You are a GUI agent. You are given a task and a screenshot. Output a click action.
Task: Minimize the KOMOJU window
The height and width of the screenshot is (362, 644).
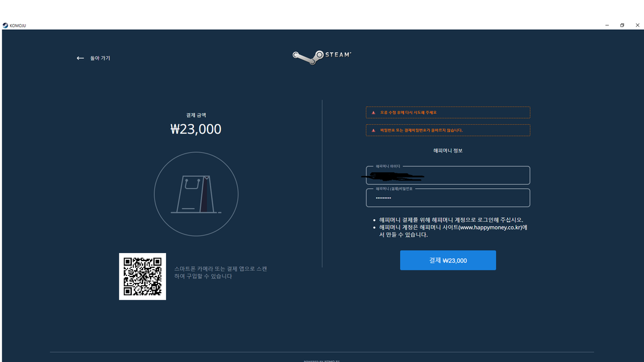click(606, 25)
